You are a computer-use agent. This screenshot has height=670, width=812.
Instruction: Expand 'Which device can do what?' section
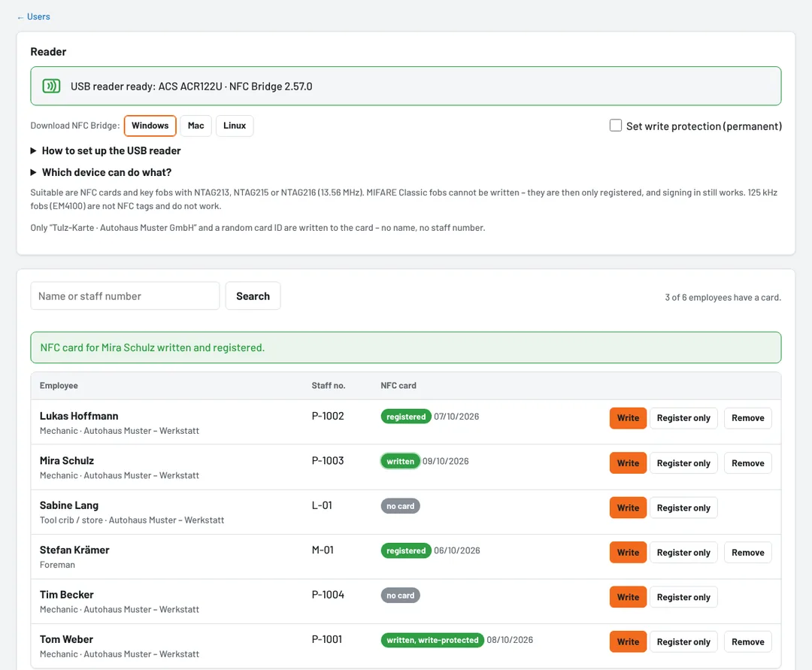click(101, 172)
